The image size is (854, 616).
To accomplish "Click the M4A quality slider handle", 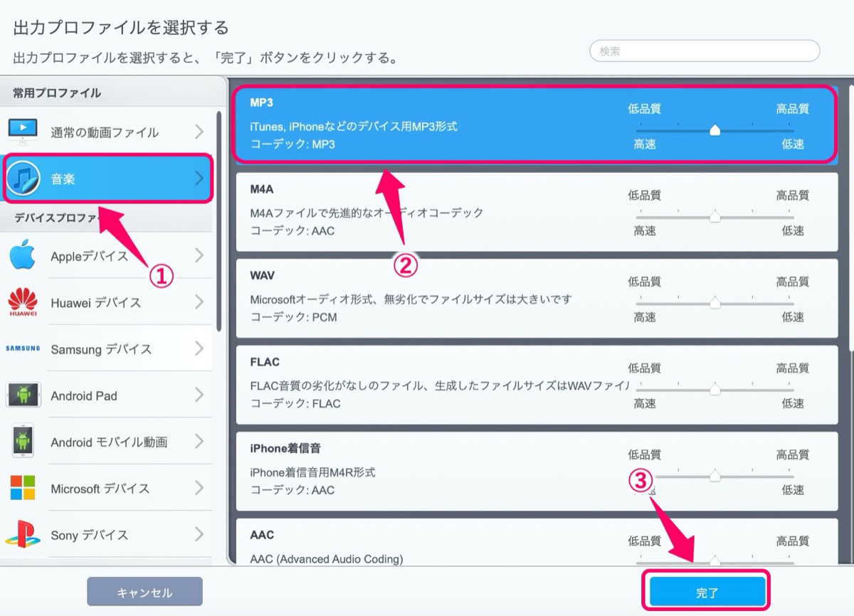I will [x=715, y=216].
